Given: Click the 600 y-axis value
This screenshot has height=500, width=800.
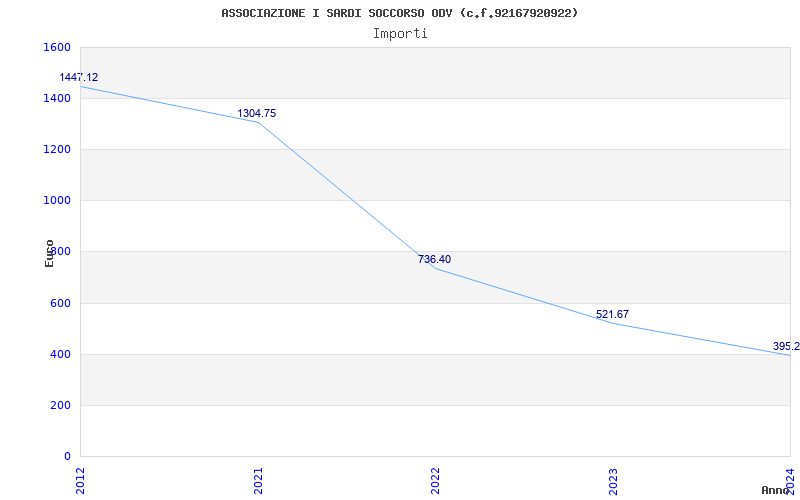Looking at the screenshot, I should [60, 304].
